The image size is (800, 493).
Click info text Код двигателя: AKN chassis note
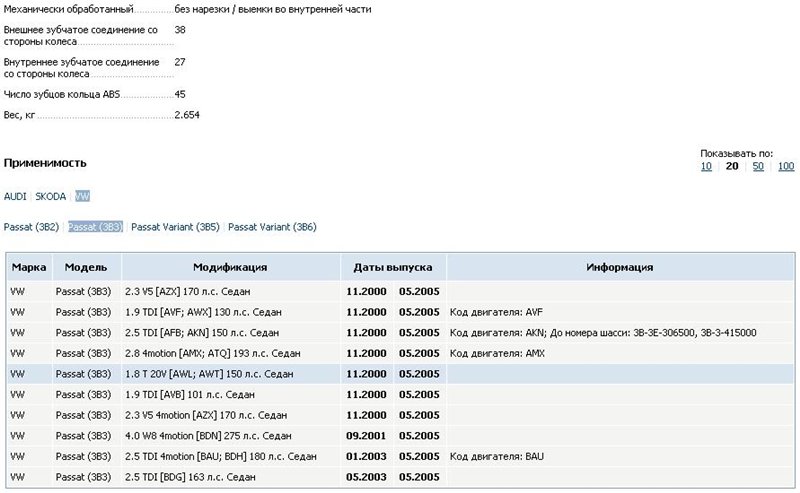pos(603,333)
